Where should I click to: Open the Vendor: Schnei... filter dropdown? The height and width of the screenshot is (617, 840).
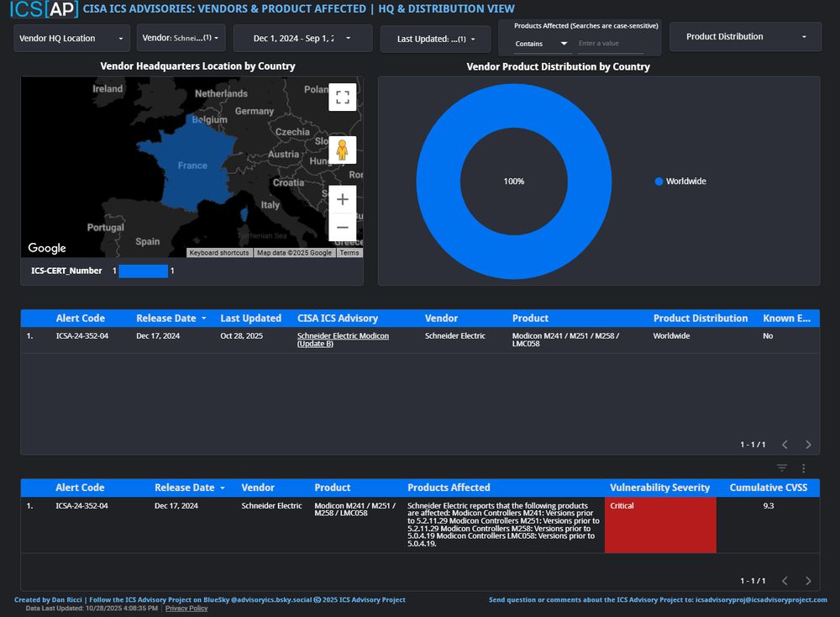[181, 38]
